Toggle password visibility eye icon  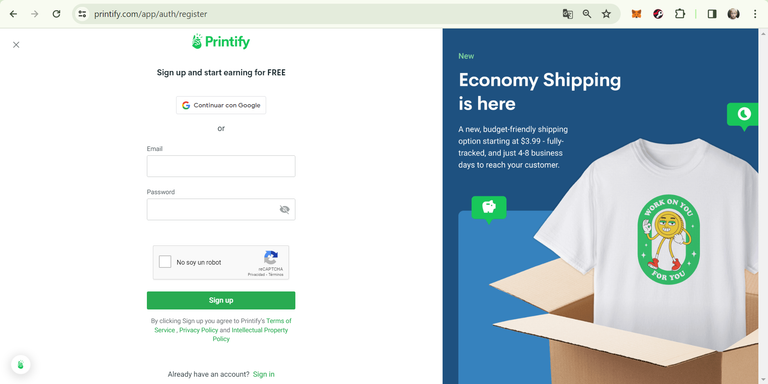(x=285, y=210)
